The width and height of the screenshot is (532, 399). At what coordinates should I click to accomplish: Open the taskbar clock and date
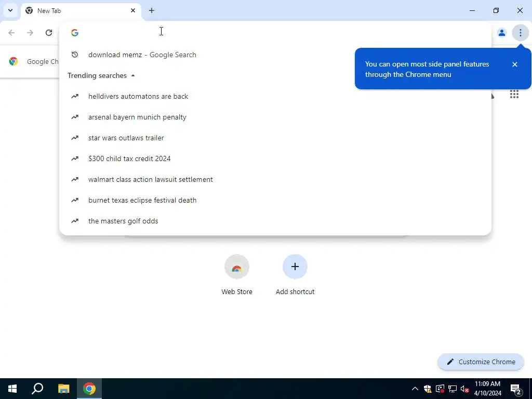pyautogui.click(x=487, y=389)
